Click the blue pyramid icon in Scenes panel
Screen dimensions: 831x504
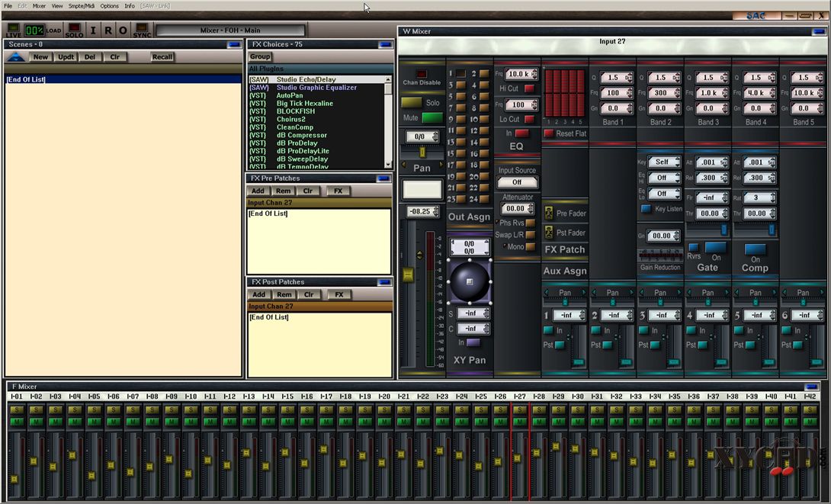tap(16, 56)
